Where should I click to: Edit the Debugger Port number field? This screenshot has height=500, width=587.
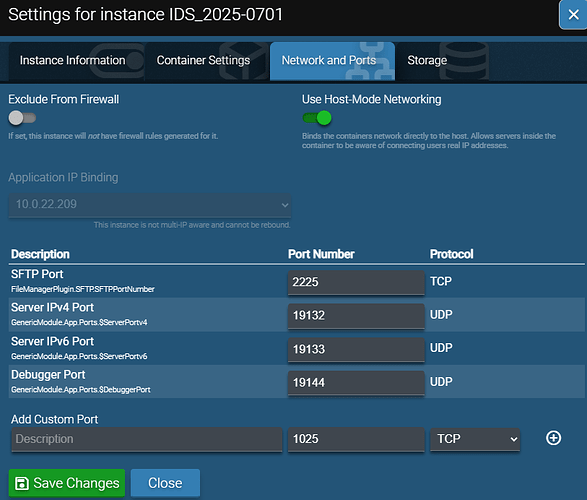click(356, 383)
